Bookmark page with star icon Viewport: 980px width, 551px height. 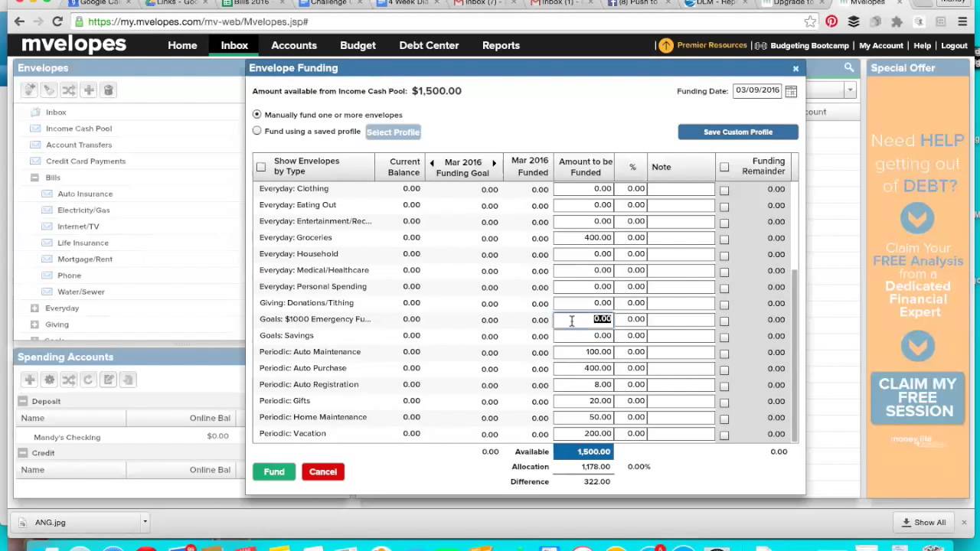(810, 21)
